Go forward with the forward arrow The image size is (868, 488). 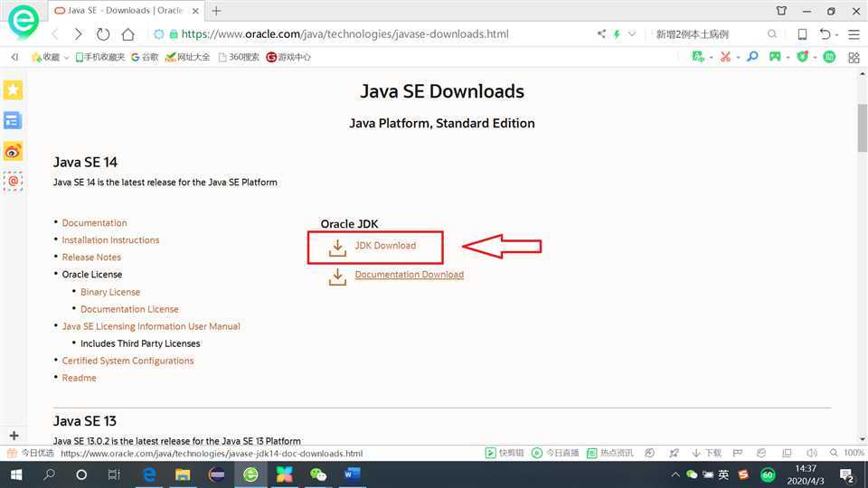tap(78, 34)
